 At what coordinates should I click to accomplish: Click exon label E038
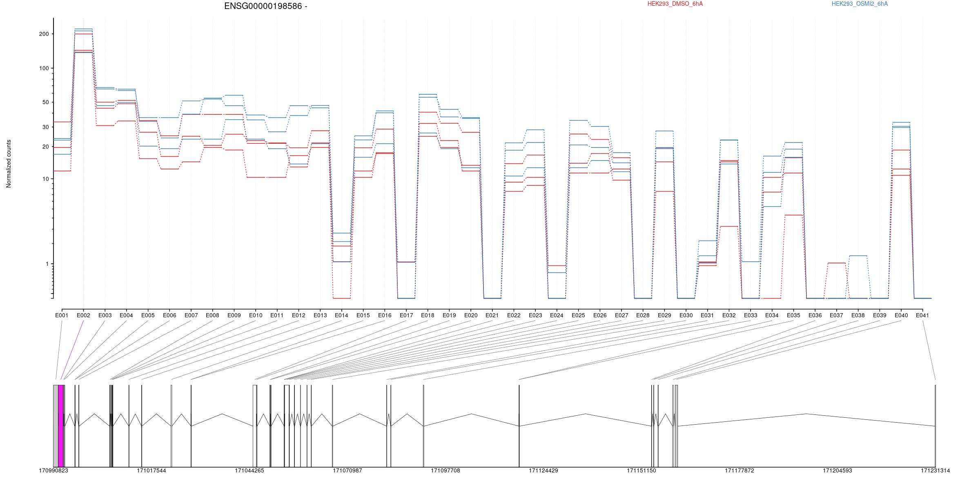coord(858,316)
